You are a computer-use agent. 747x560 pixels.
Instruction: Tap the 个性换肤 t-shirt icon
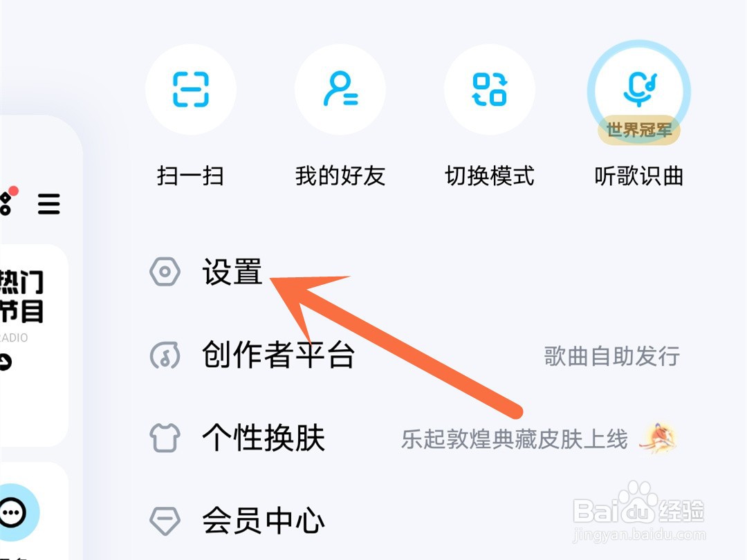pyautogui.click(x=165, y=438)
